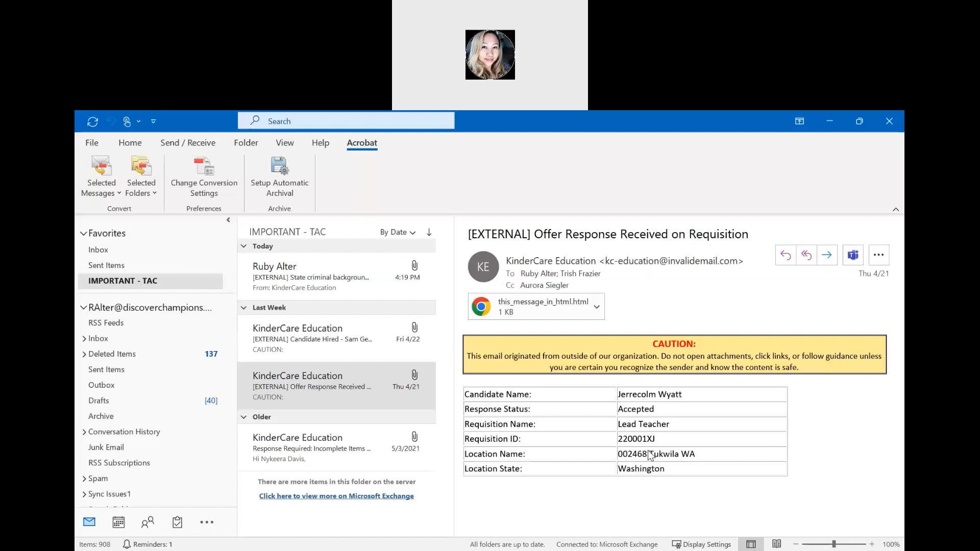Switch to the Acrobat ribbon tab

(361, 143)
